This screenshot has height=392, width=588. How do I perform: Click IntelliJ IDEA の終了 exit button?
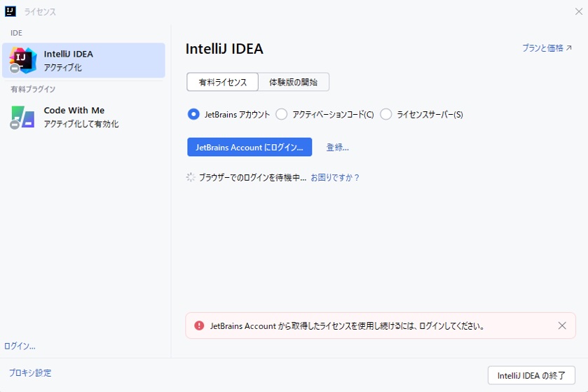pos(531,375)
